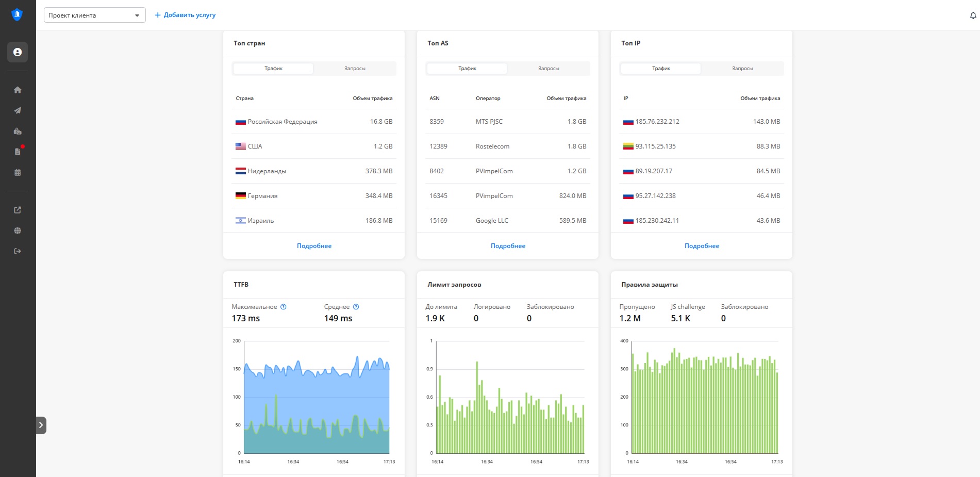Open the Проект клиента dropdown

(x=94, y=15)
